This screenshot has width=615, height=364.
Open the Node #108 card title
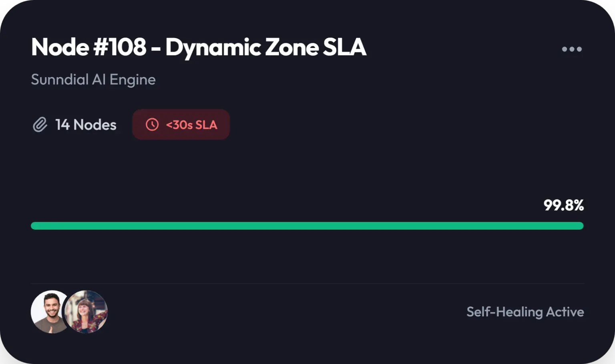coord(199,47)
